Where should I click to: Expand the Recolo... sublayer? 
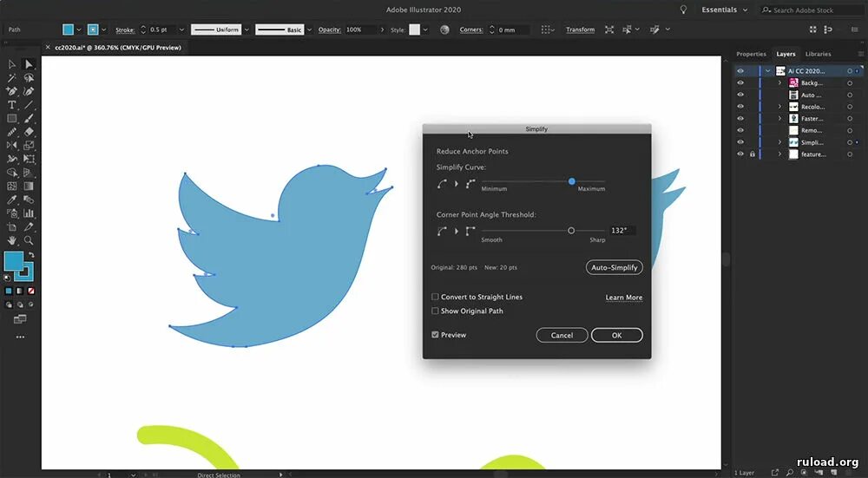click(x=780, y=107)
